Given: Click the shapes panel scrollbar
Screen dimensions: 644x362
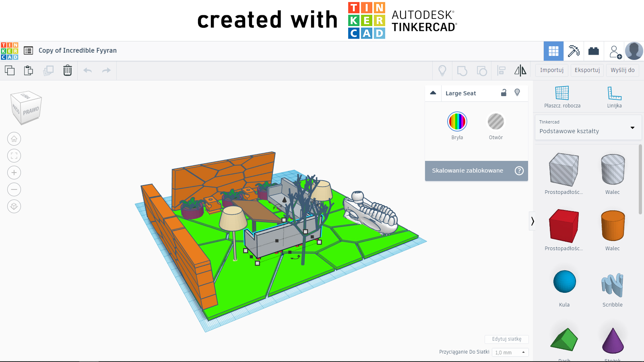Looking at the screenshot, I should (x=640, y=180).
